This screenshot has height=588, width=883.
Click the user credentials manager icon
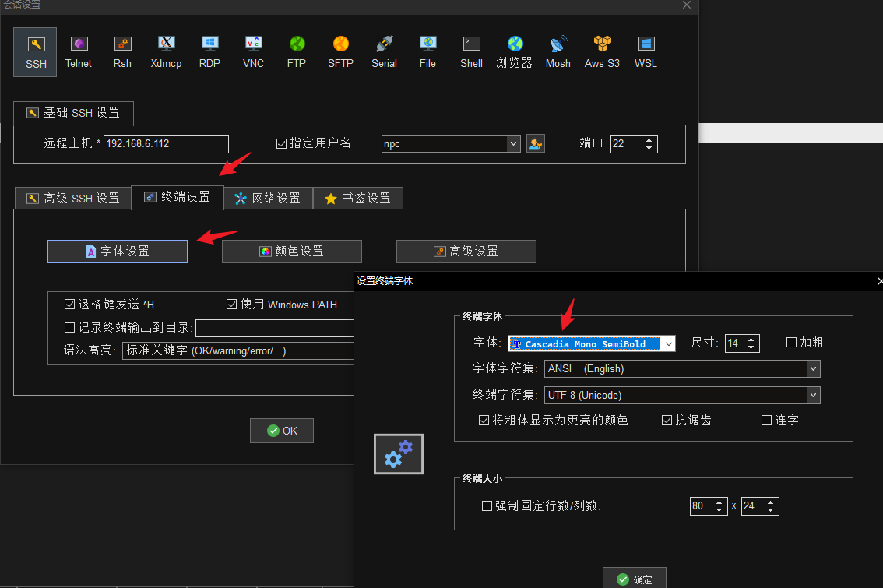coord(536,144)
